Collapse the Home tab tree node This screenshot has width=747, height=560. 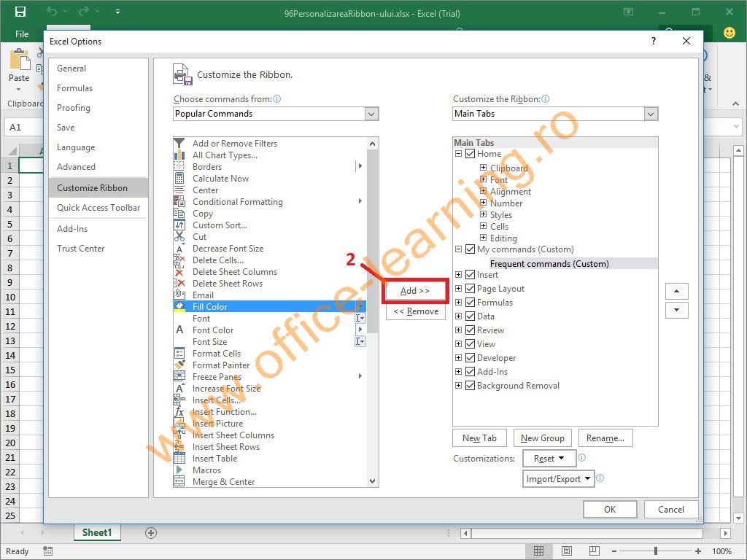458,154
